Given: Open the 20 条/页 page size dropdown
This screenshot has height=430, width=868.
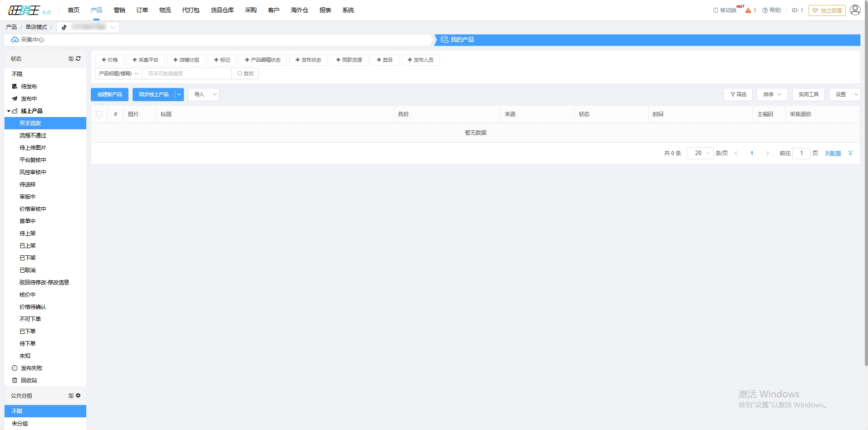Looking at the screenshot, I should 700,153.
